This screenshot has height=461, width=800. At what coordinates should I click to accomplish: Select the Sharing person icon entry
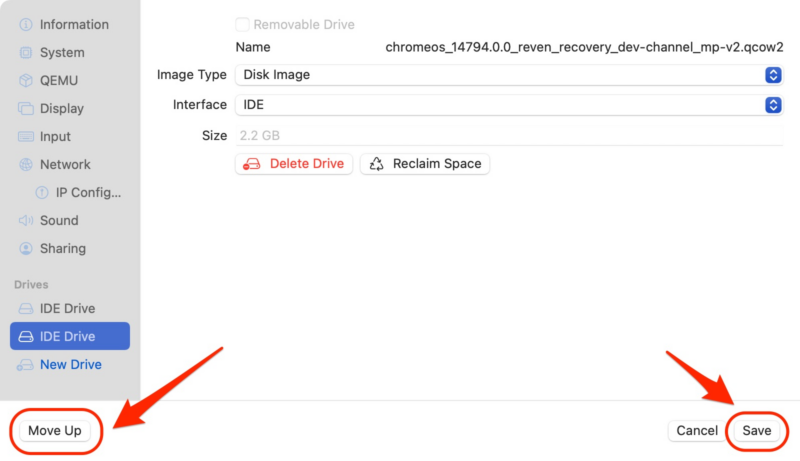point(26,248)
